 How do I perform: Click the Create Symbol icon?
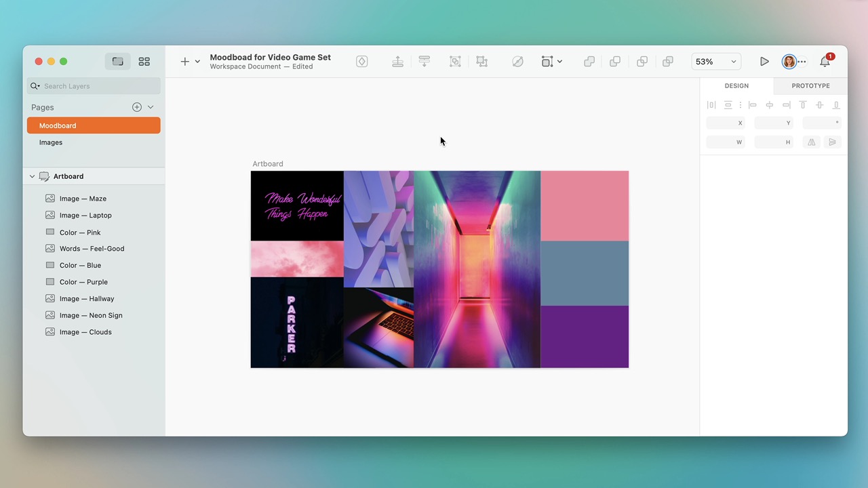click(x=362, y=62)
